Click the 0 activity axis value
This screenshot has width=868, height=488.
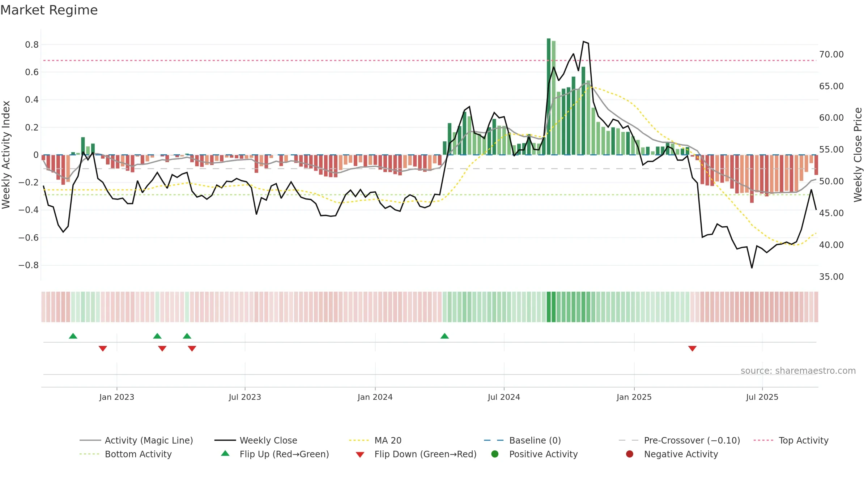pos(36,155)
